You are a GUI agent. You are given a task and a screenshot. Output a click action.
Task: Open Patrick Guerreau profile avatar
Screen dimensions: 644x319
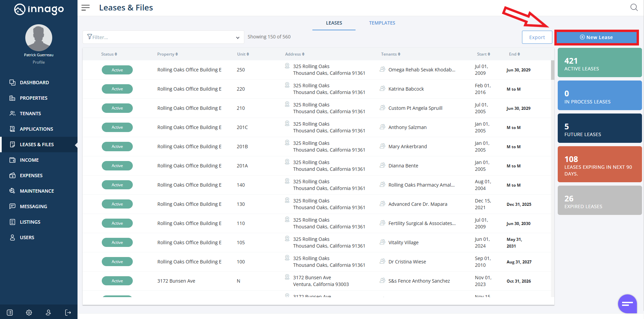coord(39,38)
